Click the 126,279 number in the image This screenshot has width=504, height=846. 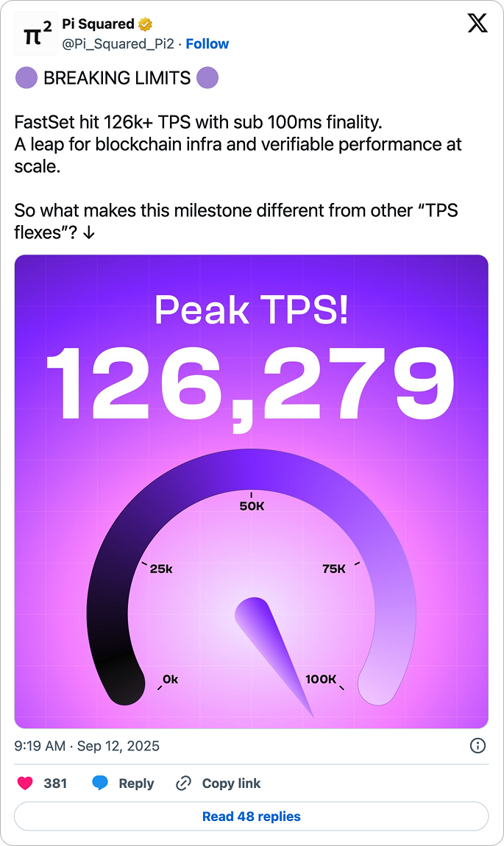(x=250, y=385)
